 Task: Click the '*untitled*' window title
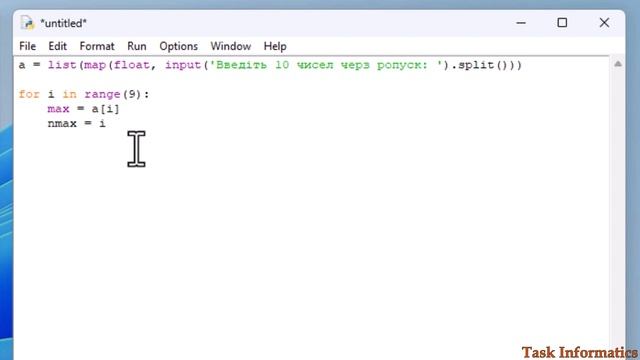[x=63, y=23]
